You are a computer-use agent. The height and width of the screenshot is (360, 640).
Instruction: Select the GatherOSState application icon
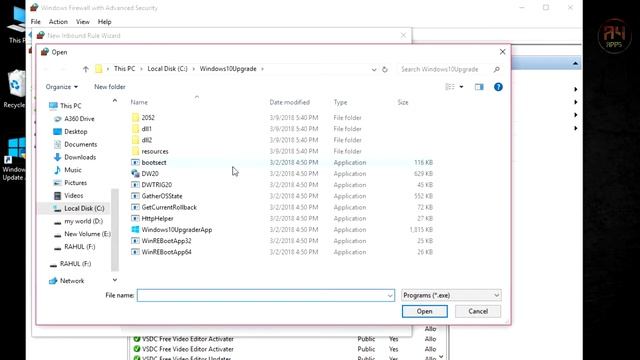(x=135, y=196)
